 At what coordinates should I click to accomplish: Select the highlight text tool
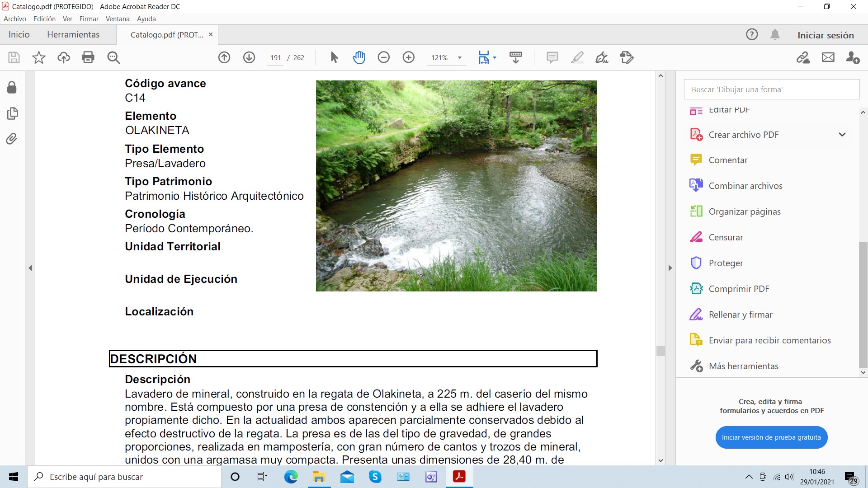[x=577, y=57]
